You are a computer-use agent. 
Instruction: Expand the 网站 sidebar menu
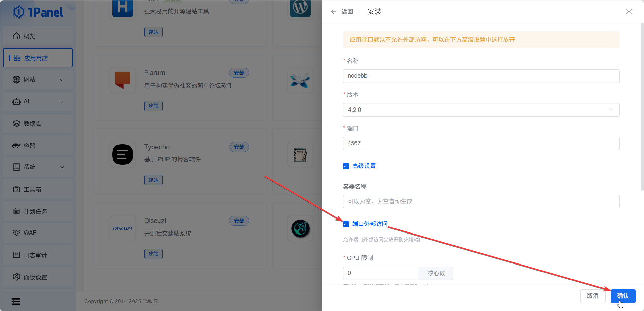38,80
